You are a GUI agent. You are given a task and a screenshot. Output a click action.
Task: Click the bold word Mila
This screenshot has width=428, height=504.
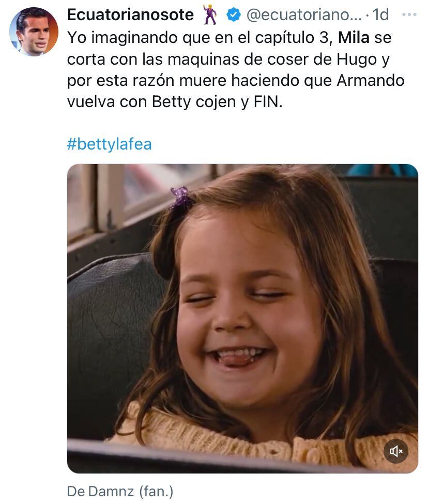[x=354, y=38]
